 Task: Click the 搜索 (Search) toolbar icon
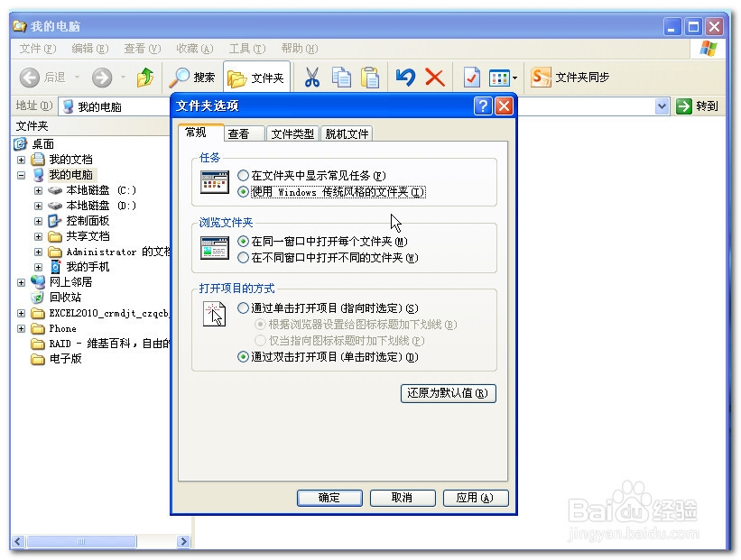[191, 77]
